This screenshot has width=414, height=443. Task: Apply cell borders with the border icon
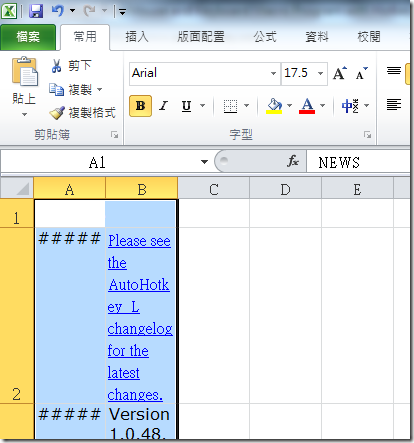tap(230, 106)
